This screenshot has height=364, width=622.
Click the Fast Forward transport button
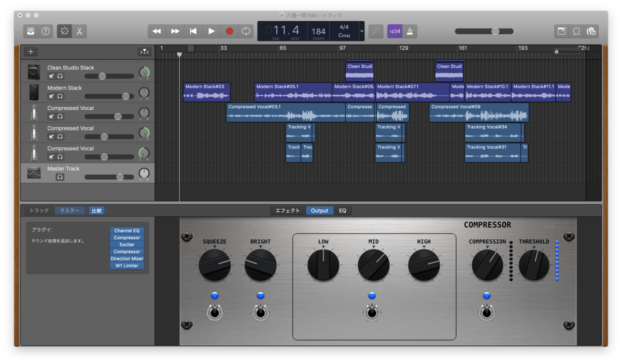[x=175, y=31]
